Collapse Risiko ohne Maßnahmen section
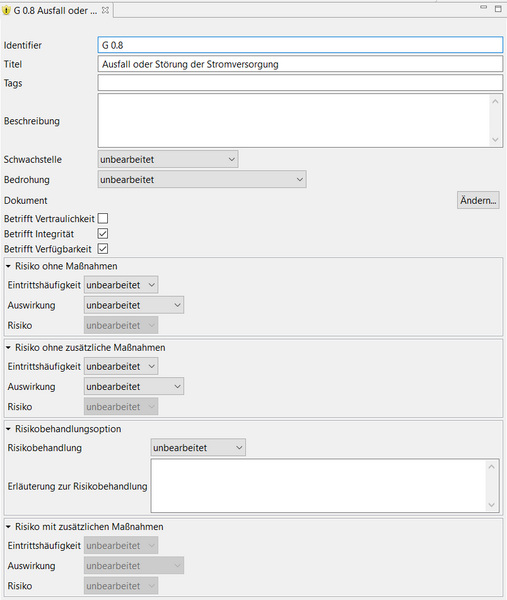The width and height of the screenshot is (507, 600). coord(8,266)
